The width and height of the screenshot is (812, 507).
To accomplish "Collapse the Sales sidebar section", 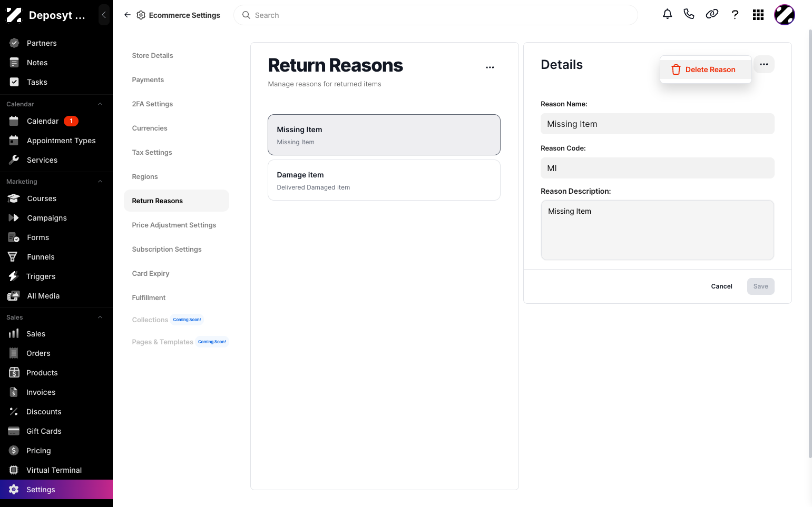I will (100, 317).
